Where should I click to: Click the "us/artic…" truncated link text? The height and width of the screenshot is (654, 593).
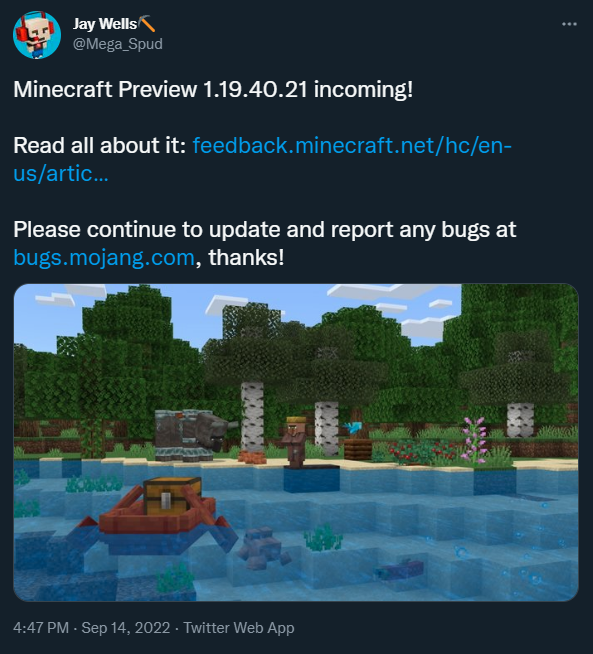tap(61, 174)
